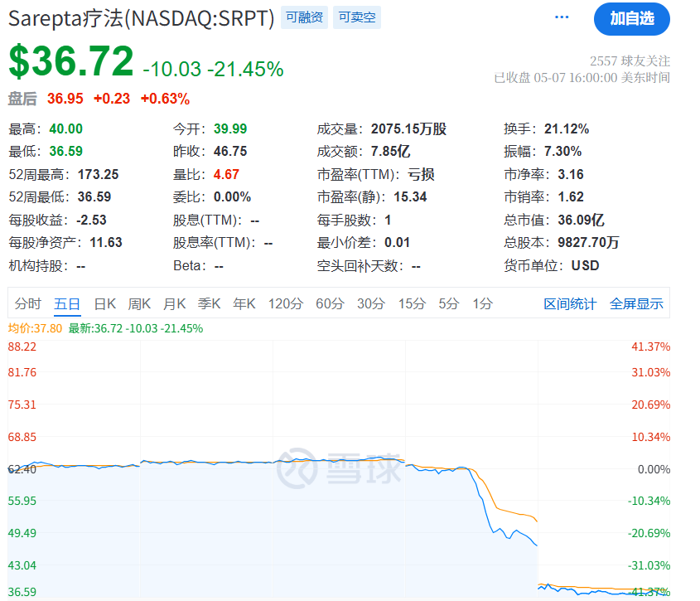
Task: Click the 成交量 value 2075.15万股
Action: pyautogui.click(x=408, y=128)
